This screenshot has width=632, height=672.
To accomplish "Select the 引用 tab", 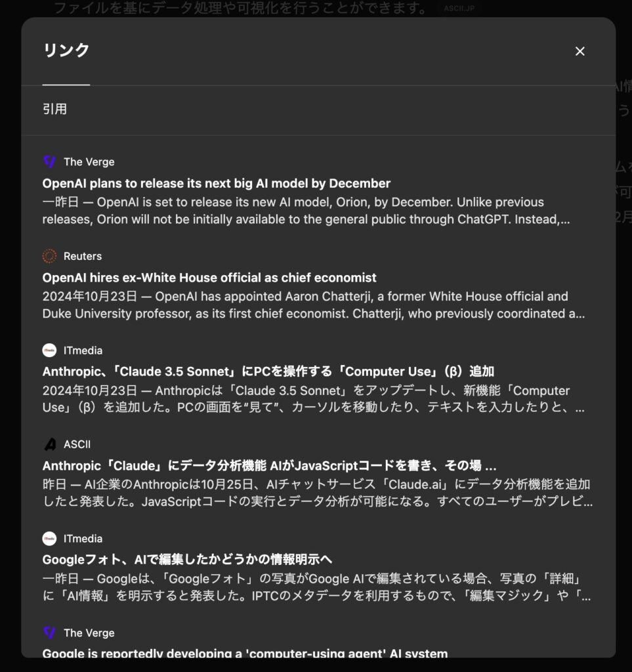I will click(55, 109).
